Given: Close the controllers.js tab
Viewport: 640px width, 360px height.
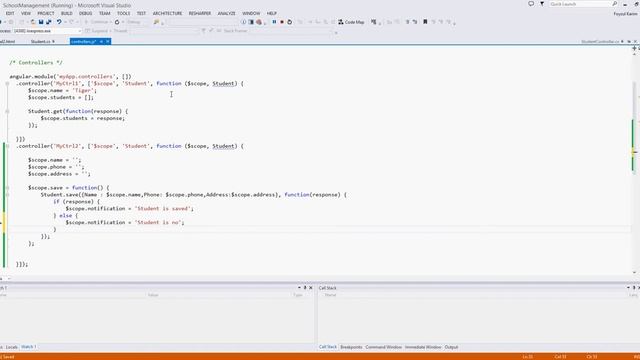Looking at the screenshot, I should [108, 42].
